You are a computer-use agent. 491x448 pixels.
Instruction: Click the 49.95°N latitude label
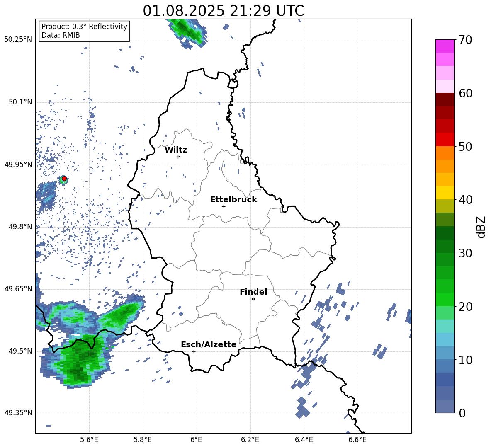pos(18,164)
